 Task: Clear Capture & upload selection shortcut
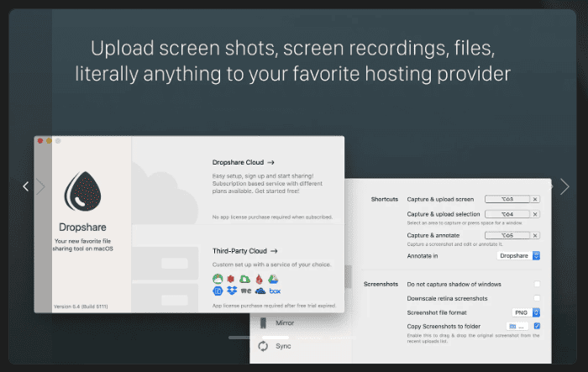(535, 214)
